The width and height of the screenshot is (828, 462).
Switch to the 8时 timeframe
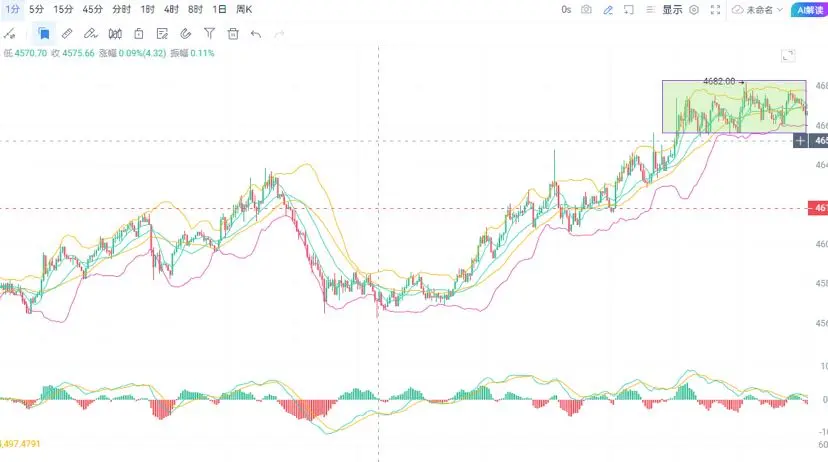195,10
